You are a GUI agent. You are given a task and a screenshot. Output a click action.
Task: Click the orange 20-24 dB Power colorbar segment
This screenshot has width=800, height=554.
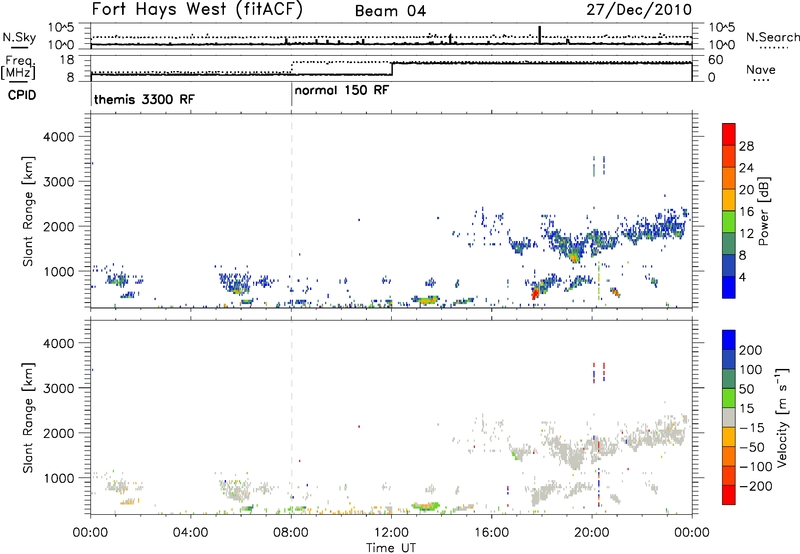pyautogui.click(x=729, y=178)
